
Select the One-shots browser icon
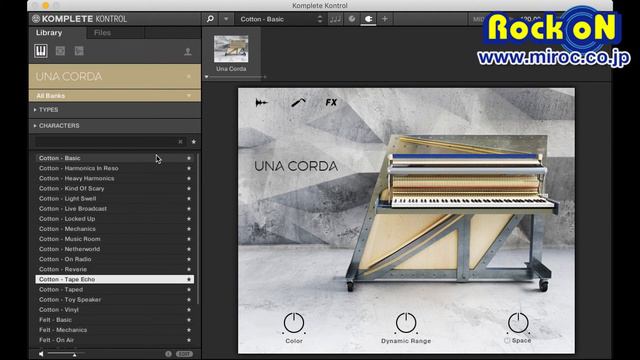79,51
